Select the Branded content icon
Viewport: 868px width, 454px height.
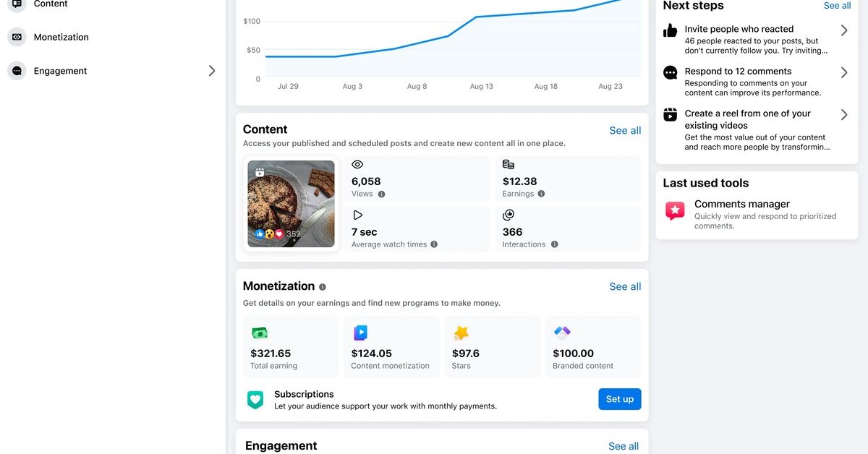coord(562,333)
